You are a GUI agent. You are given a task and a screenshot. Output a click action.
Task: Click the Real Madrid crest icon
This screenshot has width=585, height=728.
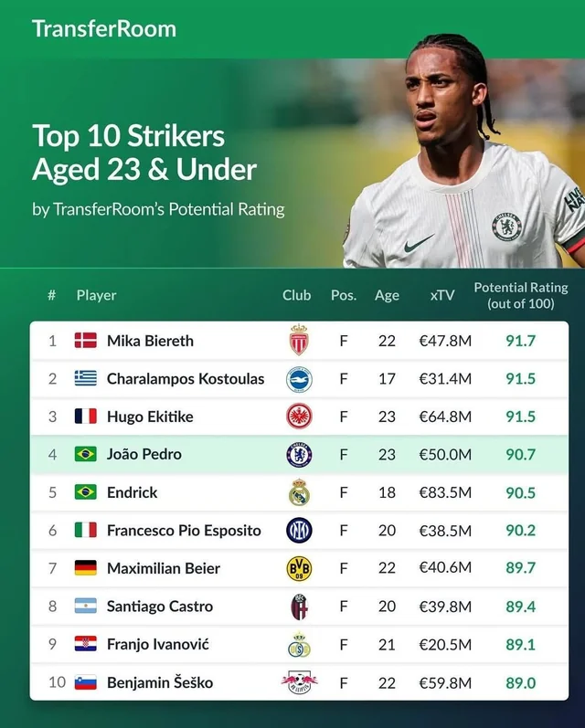[299, 492]
